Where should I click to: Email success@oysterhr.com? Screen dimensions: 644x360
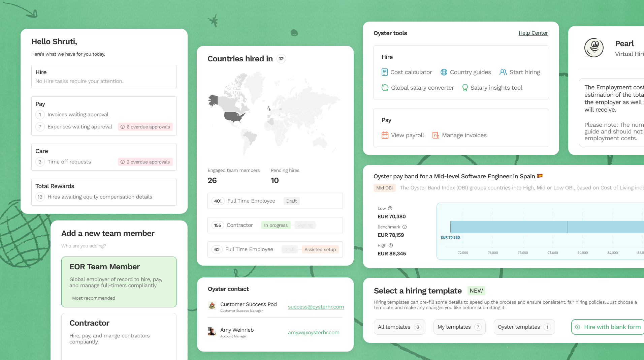[316, 307]
